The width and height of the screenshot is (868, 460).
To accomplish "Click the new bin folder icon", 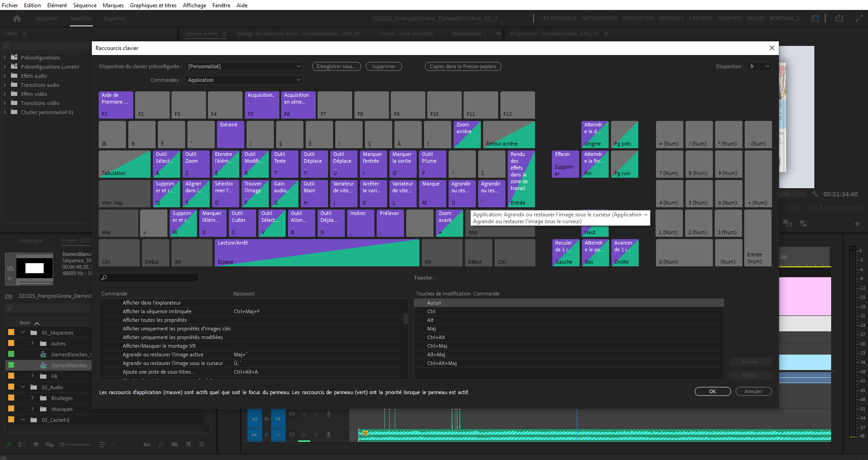I will click(174, 444).
